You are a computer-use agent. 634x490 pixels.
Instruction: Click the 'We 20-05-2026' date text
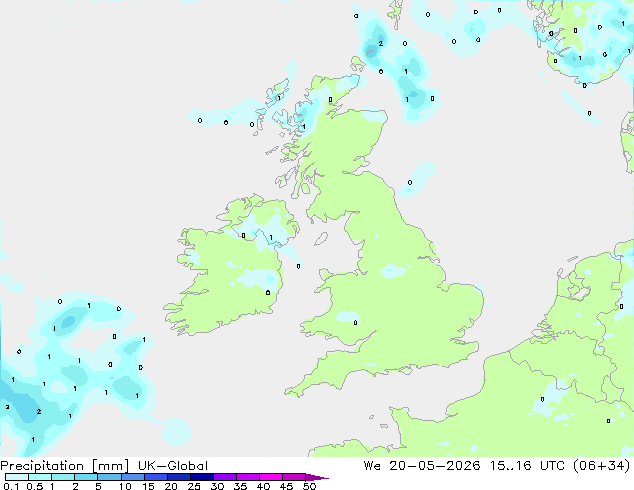pyautogui.click(x=422, y=466)
